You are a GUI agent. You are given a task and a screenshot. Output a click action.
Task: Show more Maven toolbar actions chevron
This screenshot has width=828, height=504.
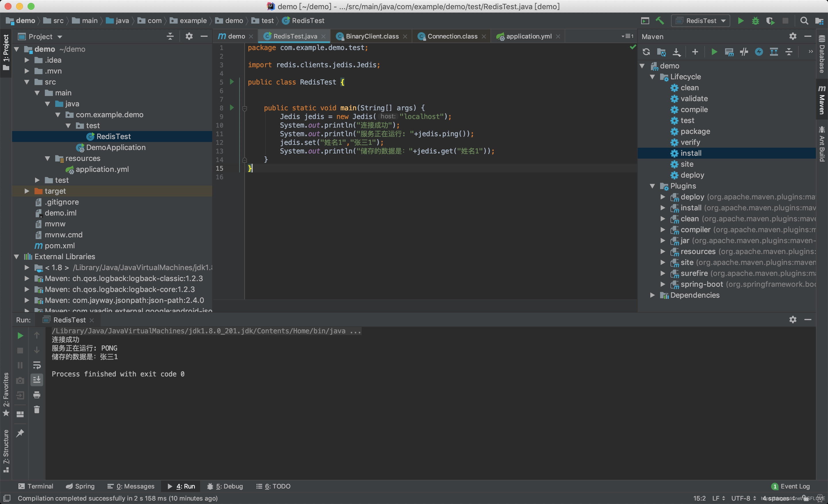click(x=810, y=52)
